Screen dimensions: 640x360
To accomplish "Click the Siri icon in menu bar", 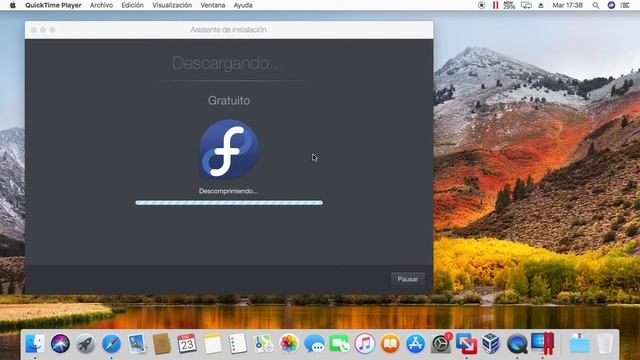I will coord(611,5).
